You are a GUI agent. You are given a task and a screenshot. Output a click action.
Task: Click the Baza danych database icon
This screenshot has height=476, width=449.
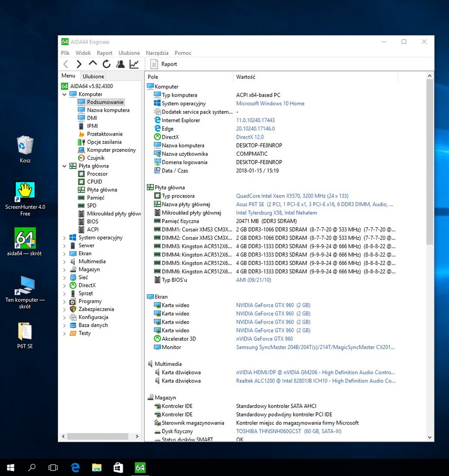(73, 325)
